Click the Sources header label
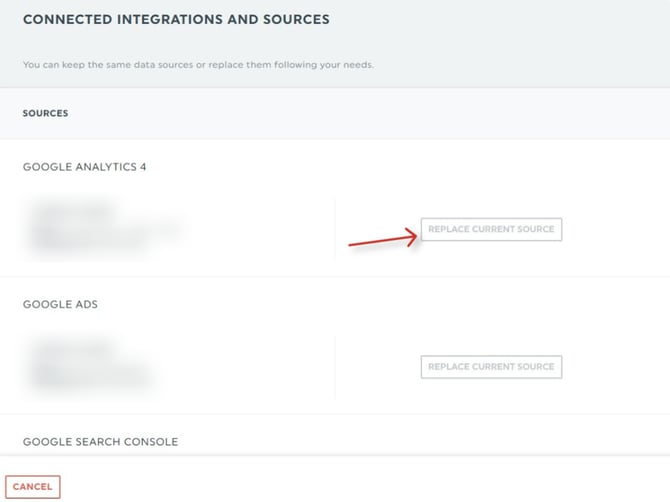This screenshot has height=502, width=670. (x=45, y=114)
